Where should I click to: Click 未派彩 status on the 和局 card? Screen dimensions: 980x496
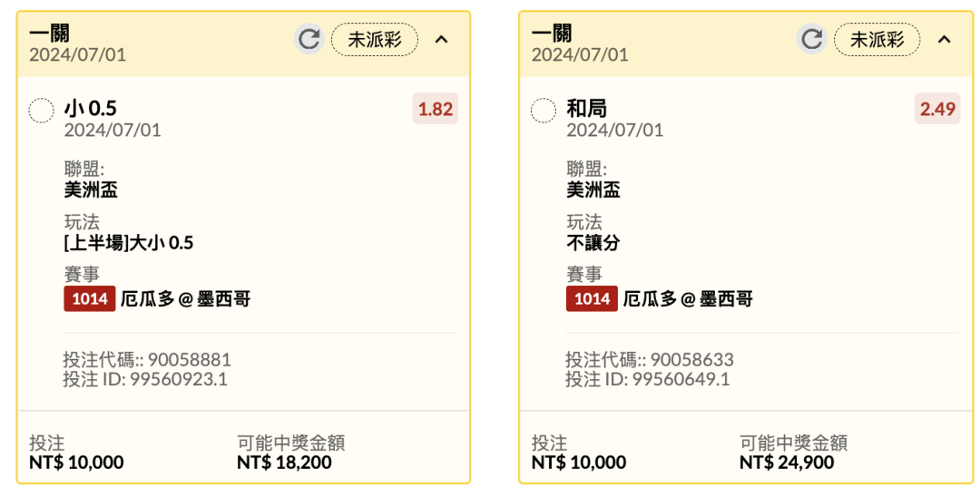pos(877,39)
